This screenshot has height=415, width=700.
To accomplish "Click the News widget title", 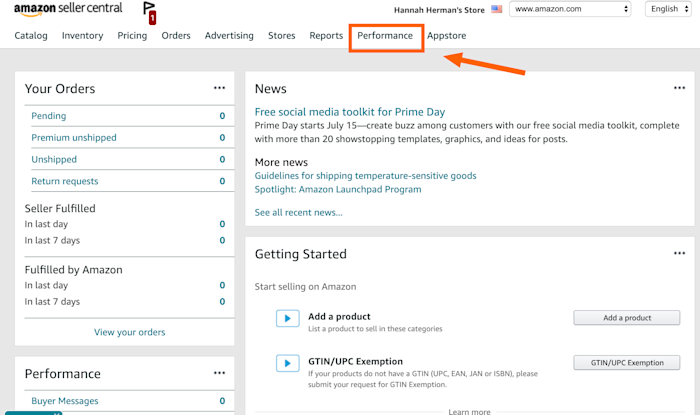I will [x=271, y=89].
